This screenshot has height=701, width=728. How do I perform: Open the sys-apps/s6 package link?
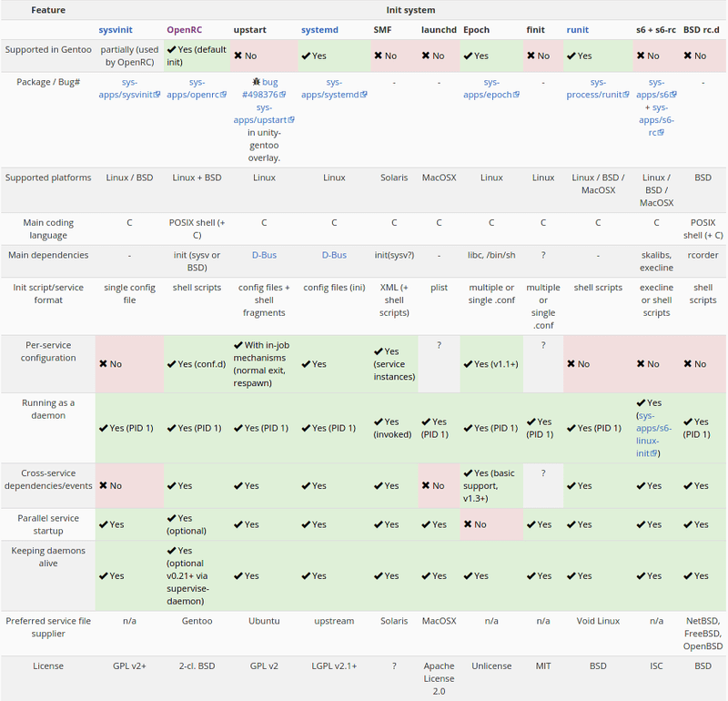pyautogui.click(x=656, y=88)
